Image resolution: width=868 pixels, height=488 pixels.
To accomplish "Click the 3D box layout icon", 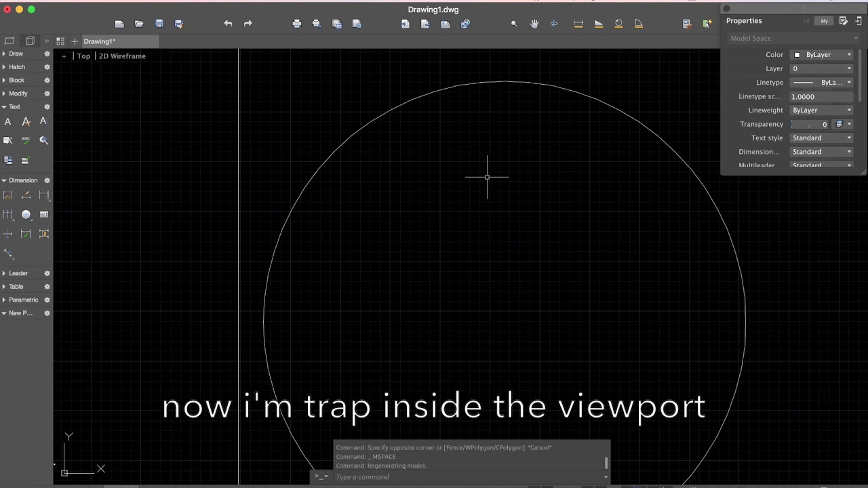I will click(30, 41).
